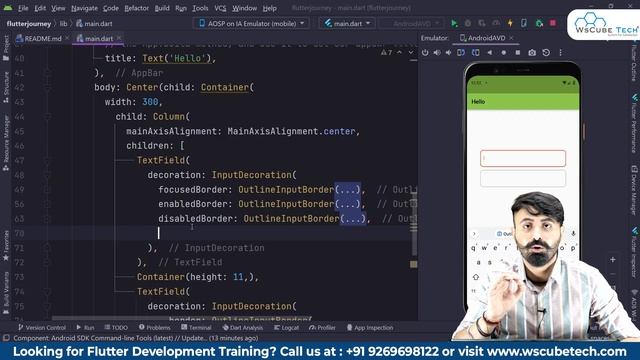The height and width of the screenshot is (360, 640).
Task: Expand folded enabledBorder OutlineInputBorder code
Action: click(347, 204)
